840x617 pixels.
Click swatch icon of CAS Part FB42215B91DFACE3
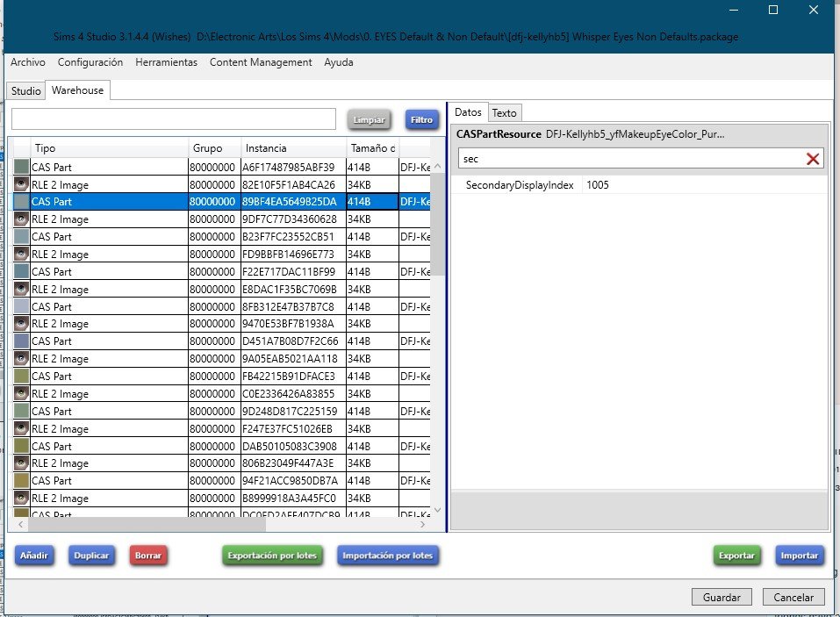pos(22,376)
